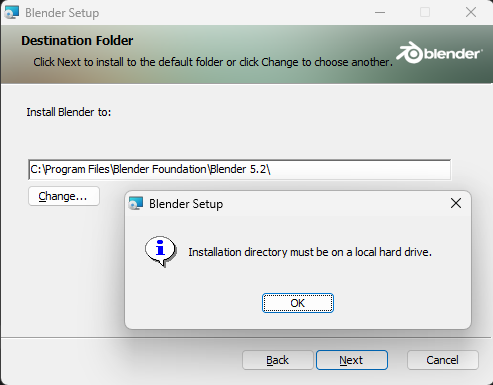Minimize the Blender Setup window
Viewport: 493px width, 385px height.
380,13
